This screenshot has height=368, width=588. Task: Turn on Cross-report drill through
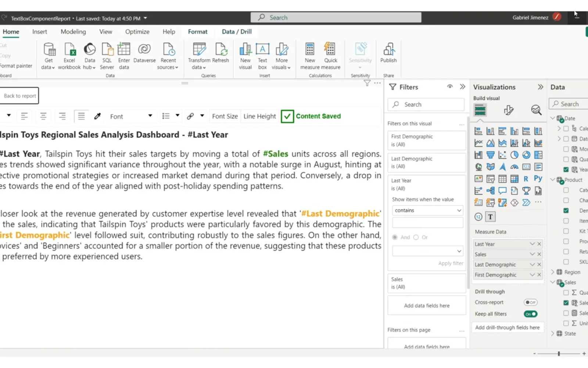coord(531,302)
